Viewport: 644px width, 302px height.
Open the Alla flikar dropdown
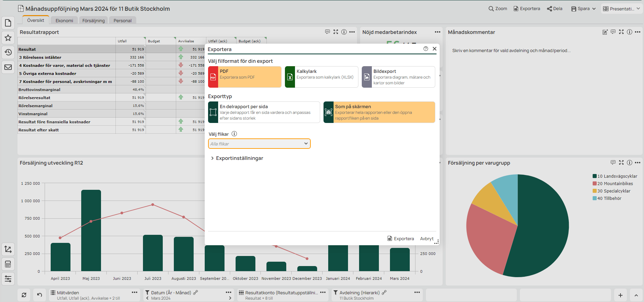tap(259, 144)
